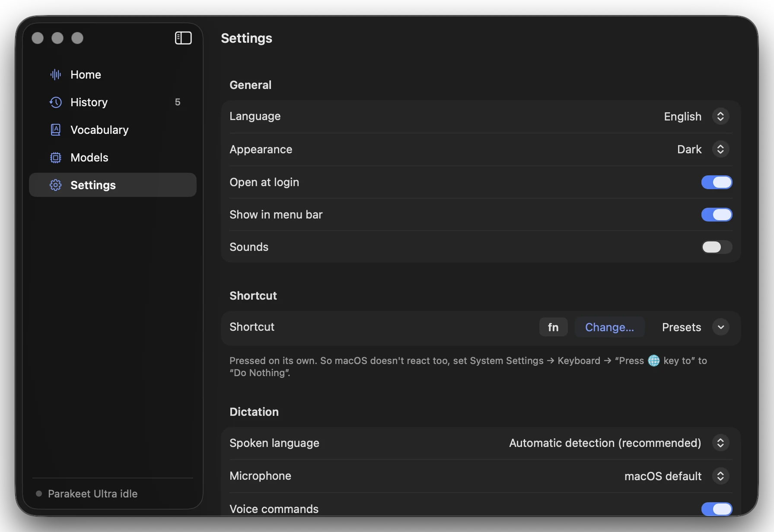Click the Microphone row label
Screen dimensions: 774x532
click(x=261, y=476)
